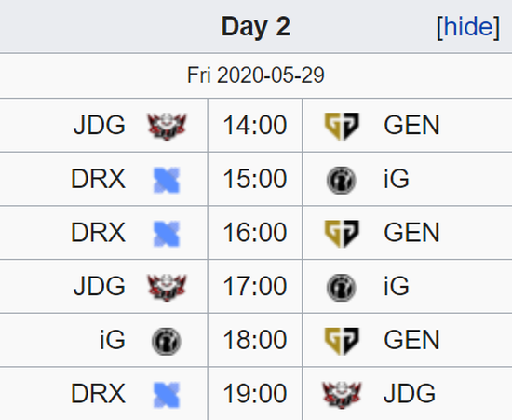This screenshot has width=512, height=420.
Task: Open JDG team name in 19:00 row
Action: point(410,393)
